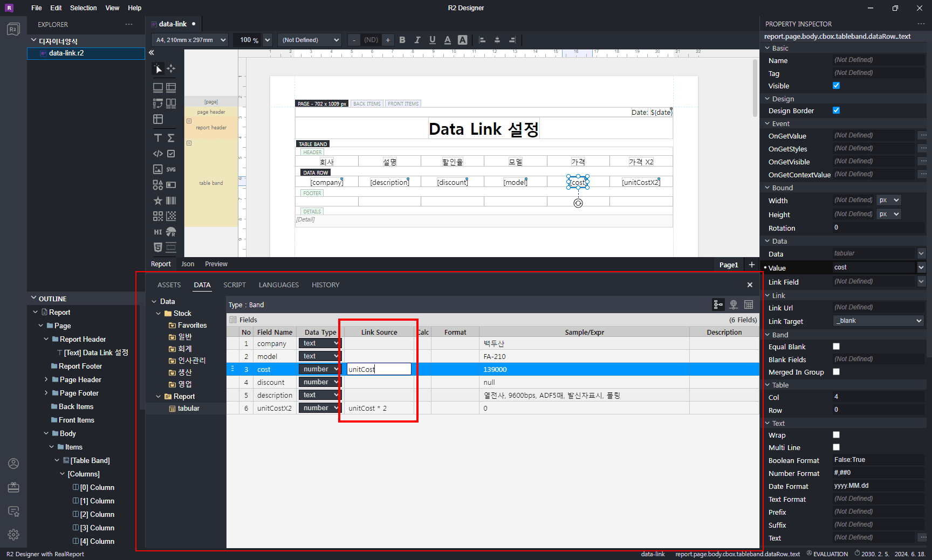Switch to the Preview tab
Screen dimensions: 932x560
point(216,264)
